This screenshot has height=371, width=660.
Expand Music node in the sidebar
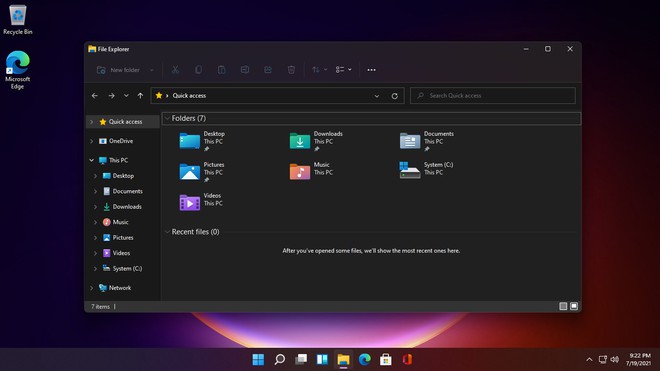click(x=95, y=222)
